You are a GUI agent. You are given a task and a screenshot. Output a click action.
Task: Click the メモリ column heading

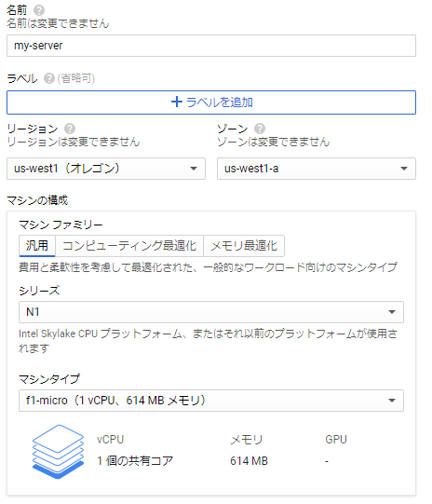click(x=247, y=440)
